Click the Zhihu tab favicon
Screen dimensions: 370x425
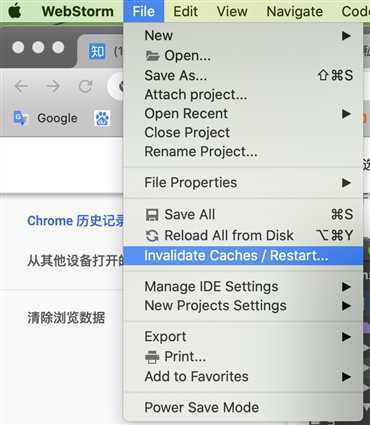tap(97, 52)
